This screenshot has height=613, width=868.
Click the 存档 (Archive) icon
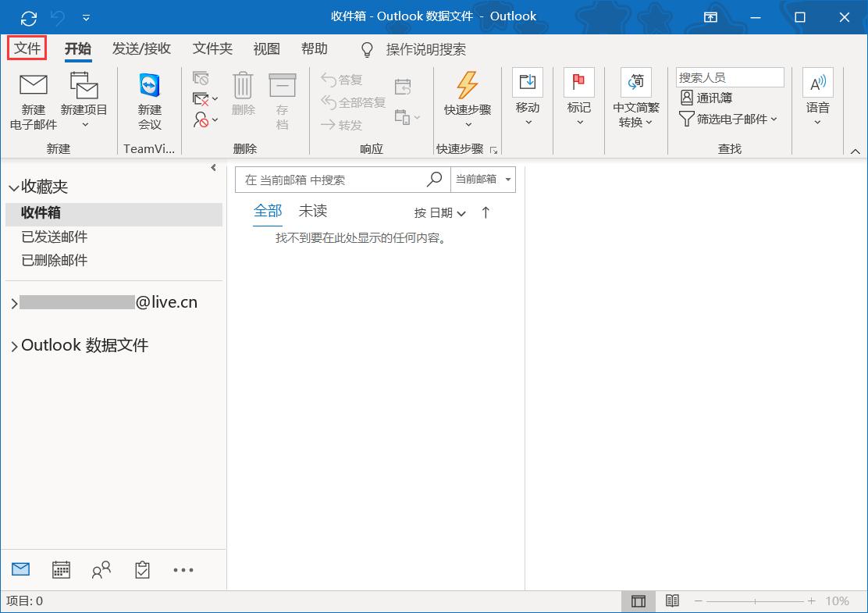coord(283,98)
